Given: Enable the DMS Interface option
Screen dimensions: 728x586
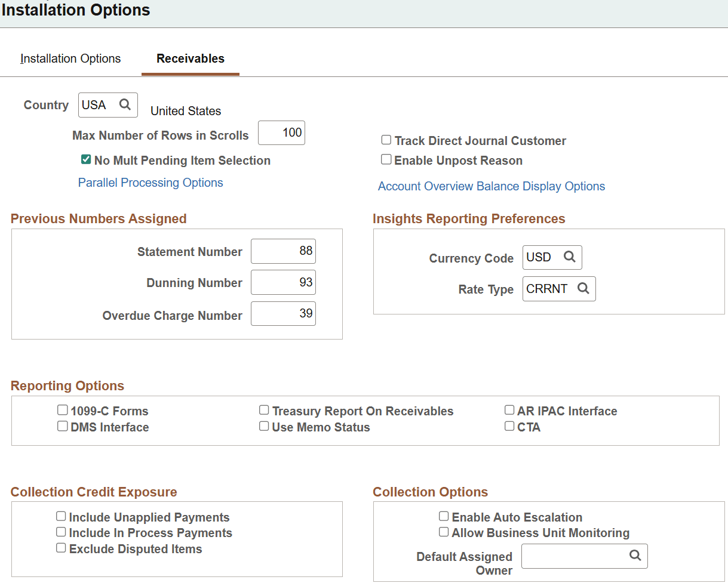Looking at the screenshot, I should (62, 425).
